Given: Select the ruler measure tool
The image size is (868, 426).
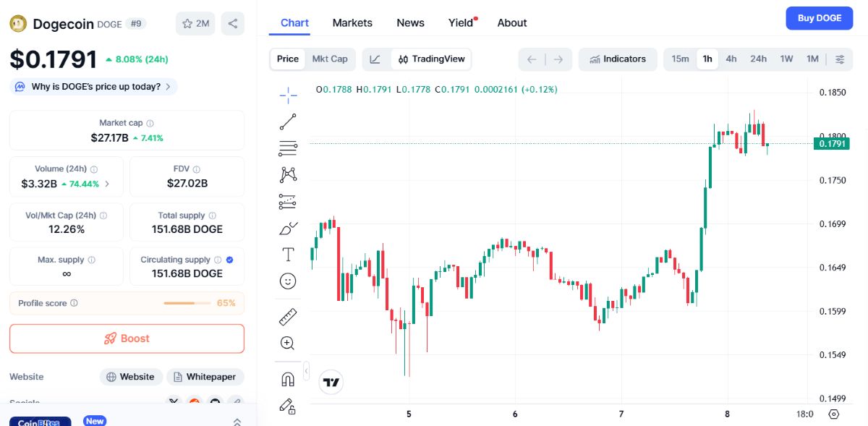Looking at the screenshot, I should pos(288,317).
